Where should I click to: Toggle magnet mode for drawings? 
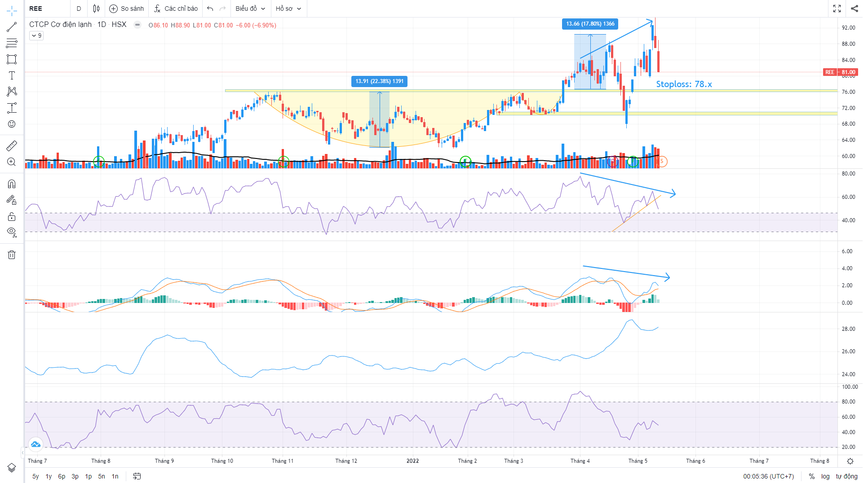click(12, 184)
